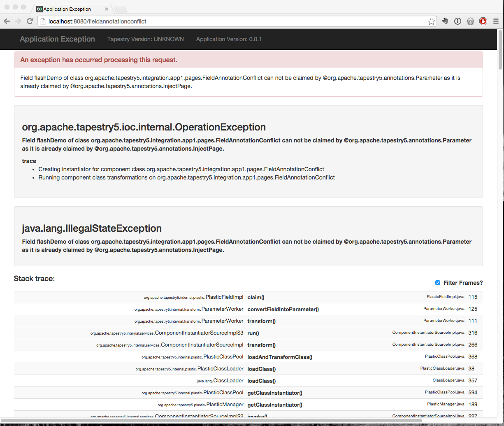Click the circular info extension icon
The width and height of the screenshot is (504, 426).
458,21
